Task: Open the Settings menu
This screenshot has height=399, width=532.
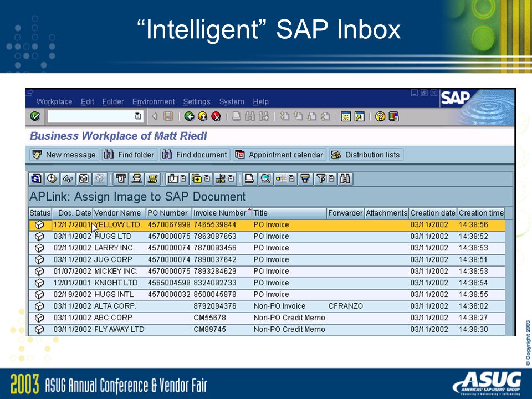Action: pyautogui.click(x=197, y=101)
